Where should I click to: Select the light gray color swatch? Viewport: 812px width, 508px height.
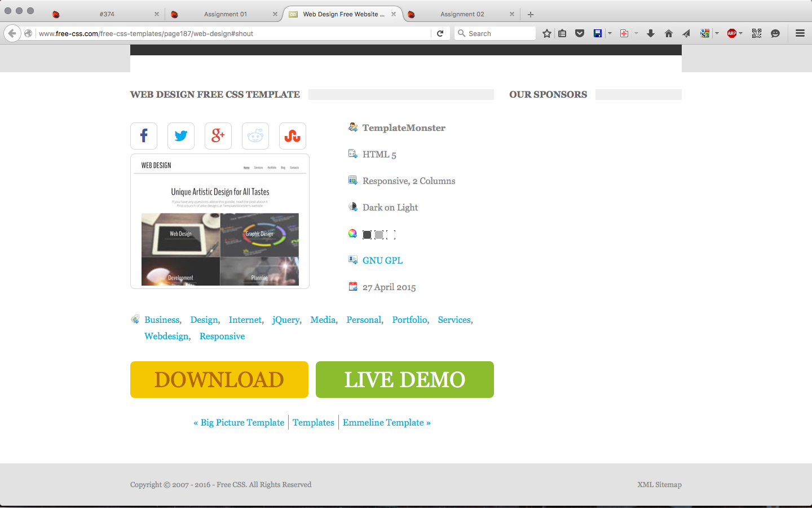pyautogui.click(x=379, y=234)
